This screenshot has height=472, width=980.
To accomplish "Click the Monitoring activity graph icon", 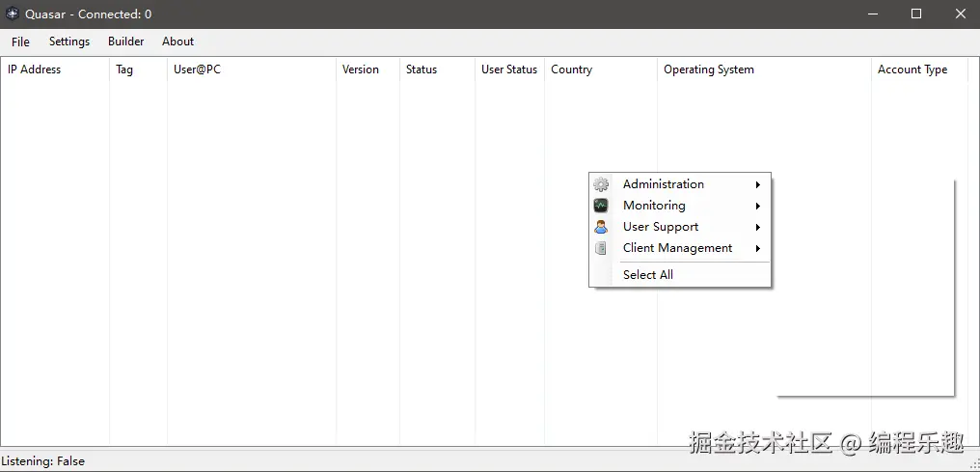I will coord(601,206).
